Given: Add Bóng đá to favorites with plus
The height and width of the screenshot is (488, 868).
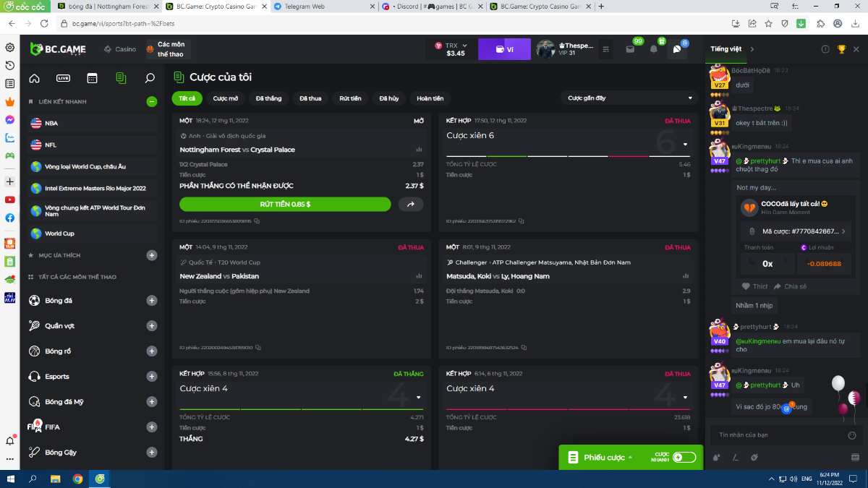Looking at the screenshot, I should [152, 301].
